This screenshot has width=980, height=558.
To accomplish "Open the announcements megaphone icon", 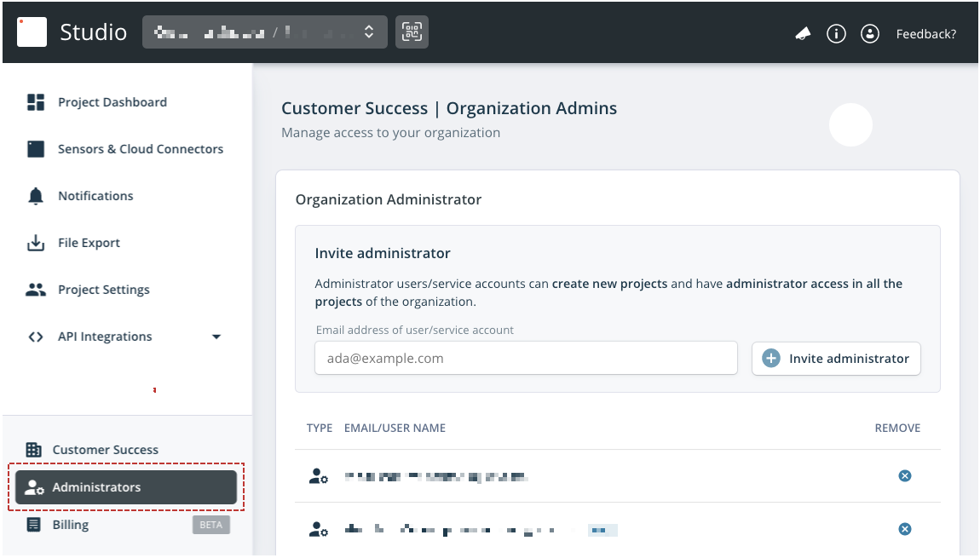I will tap(802, 33).
